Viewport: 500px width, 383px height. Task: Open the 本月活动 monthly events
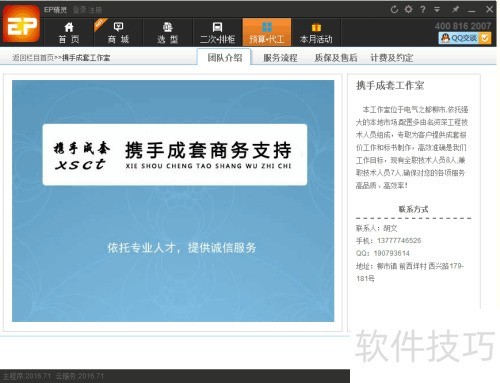(x=316, y=33)
